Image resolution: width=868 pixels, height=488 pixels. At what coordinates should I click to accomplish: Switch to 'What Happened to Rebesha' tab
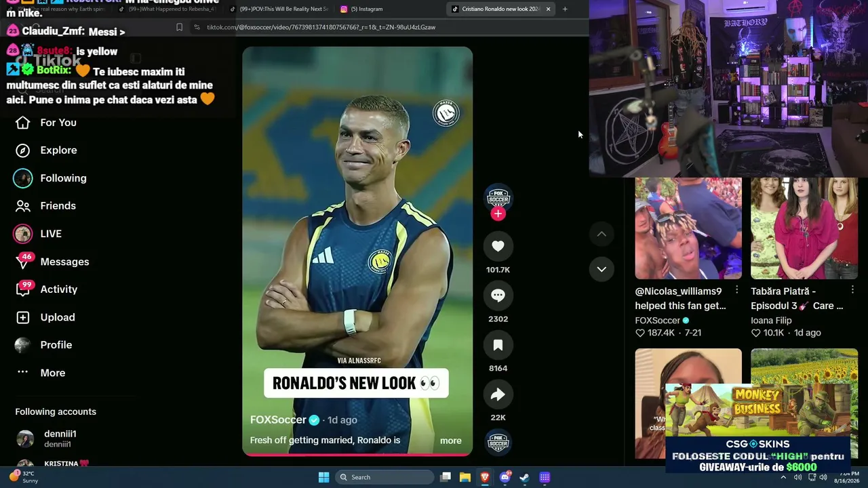[x=169, y=9]
